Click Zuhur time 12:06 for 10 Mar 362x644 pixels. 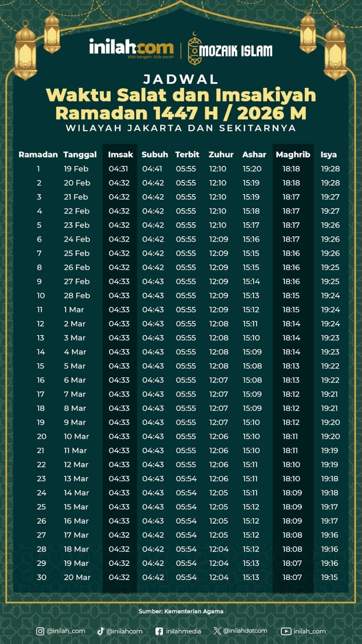pos(219,437)
